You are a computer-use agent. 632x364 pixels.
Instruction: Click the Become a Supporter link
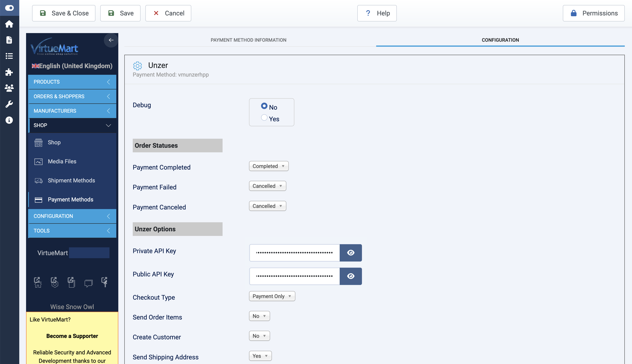coord(72,336)
